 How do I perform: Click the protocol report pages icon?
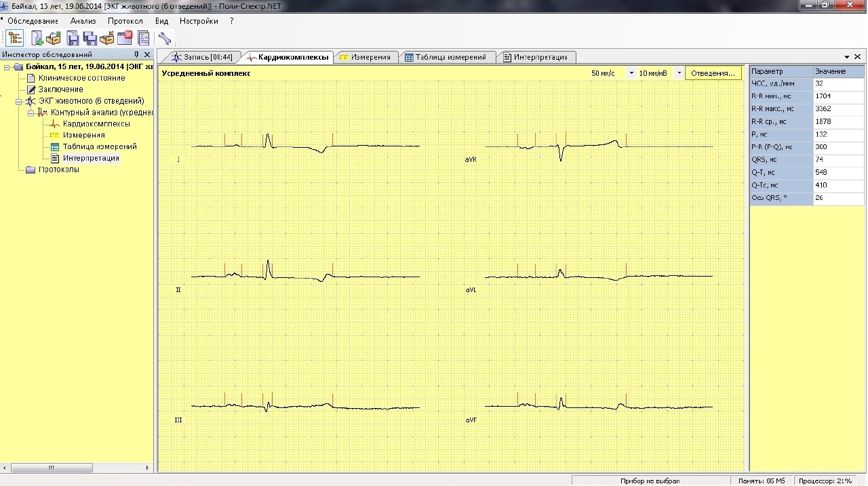143,39
